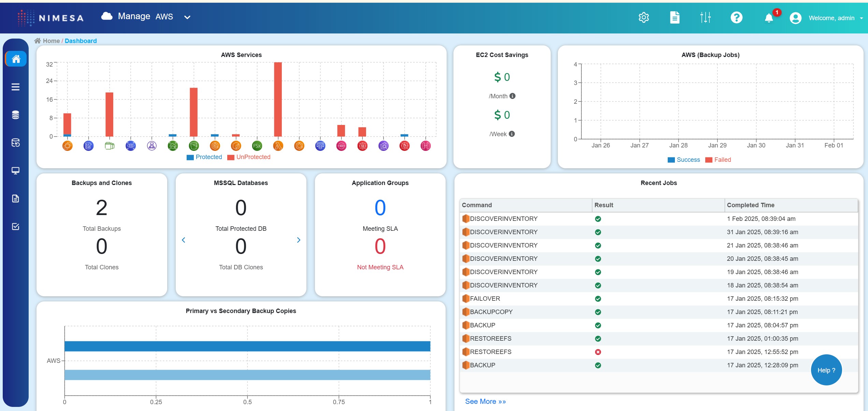The width and height of the screenshot is (868, 411).
Task: Click the green stacked volumes icon in AWS Services
Action: click(x=110, y=146)
